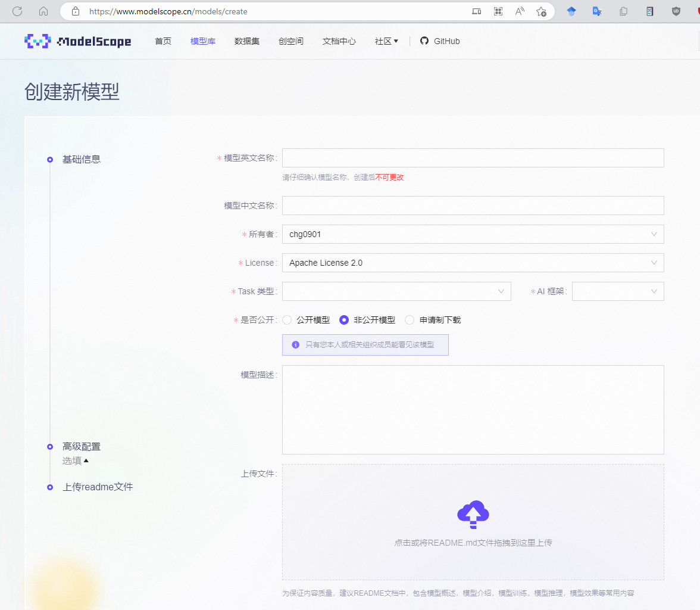Screen dimensions: 700x610
Task: Click the add to favorites star icon
Action: click(541, 11)
